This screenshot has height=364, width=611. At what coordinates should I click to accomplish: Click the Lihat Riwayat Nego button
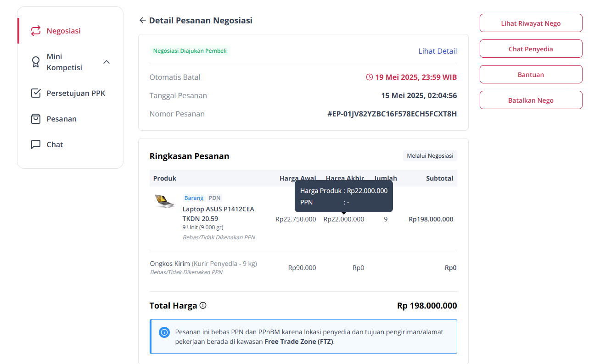(531, 23)
